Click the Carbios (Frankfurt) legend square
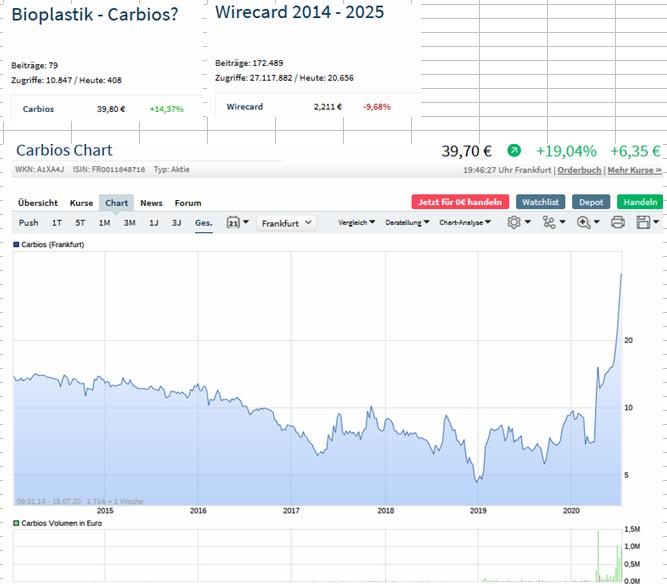667x584 pixels. pos(16,245)
